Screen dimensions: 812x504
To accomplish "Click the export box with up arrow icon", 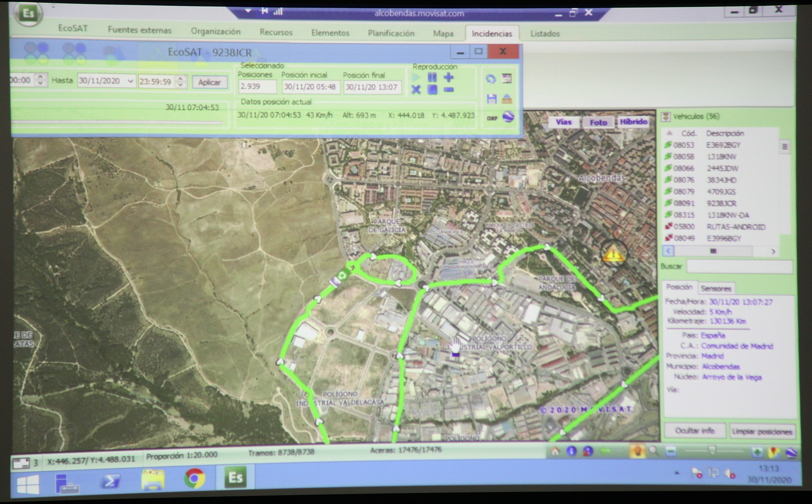I will tap(507, 98).
